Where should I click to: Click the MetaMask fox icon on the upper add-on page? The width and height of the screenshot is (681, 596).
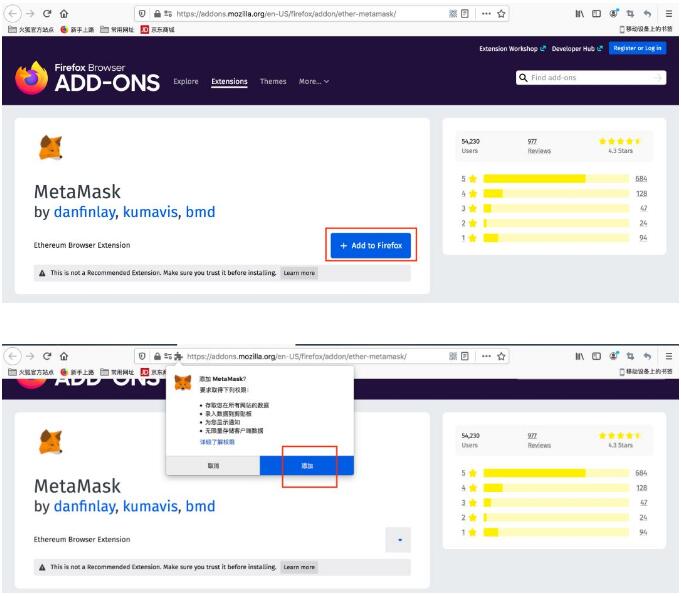tap(50, 147)
